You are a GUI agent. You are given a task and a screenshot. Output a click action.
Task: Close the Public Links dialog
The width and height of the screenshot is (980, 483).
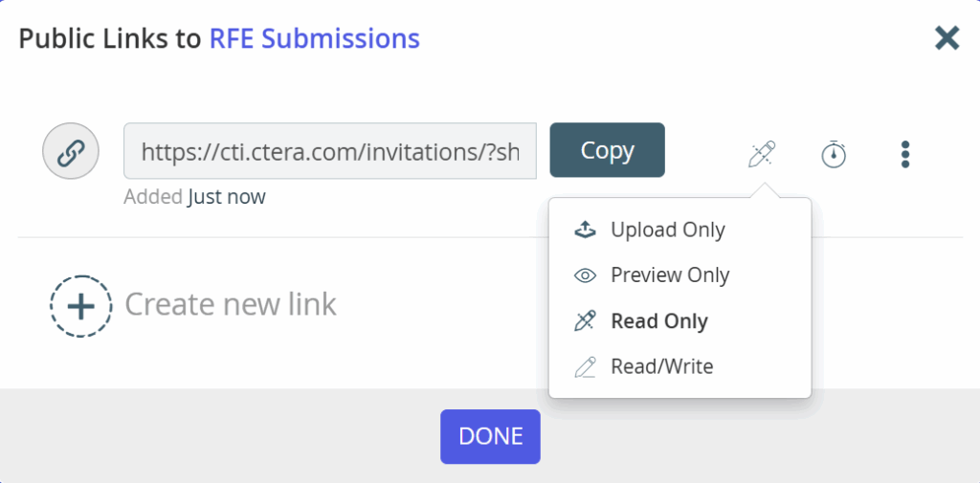coord(947,37)
